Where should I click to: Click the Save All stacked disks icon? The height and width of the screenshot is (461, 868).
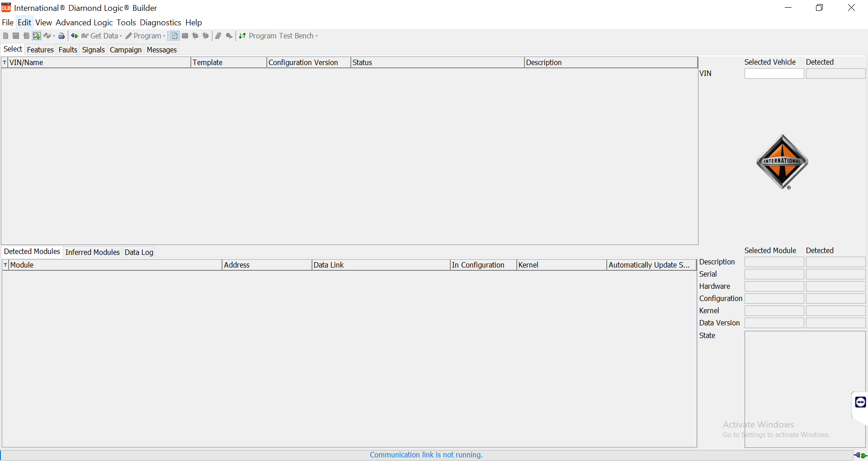click(x=26, y=36)
